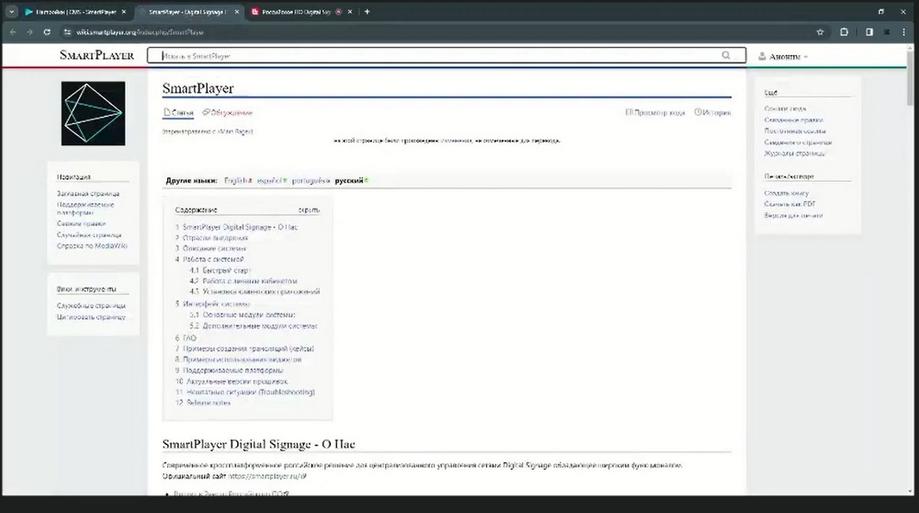The width and height of the screenshot is (919, 513).
Task: Click Скачать как PDF in sidebar
Action: (x=789, y=204)
